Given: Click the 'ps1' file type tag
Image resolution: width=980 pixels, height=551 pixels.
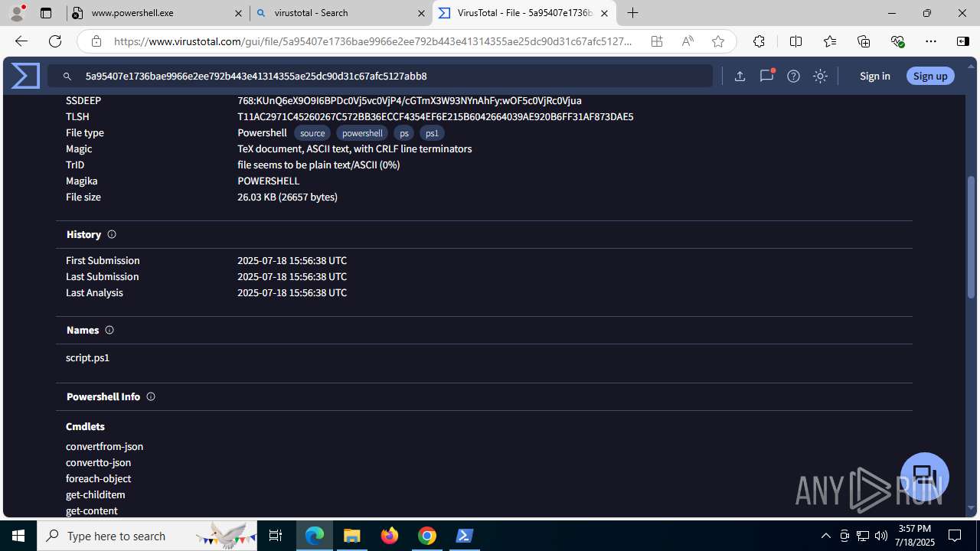Looking at the screenshot, I should click(x=432, y=133).
